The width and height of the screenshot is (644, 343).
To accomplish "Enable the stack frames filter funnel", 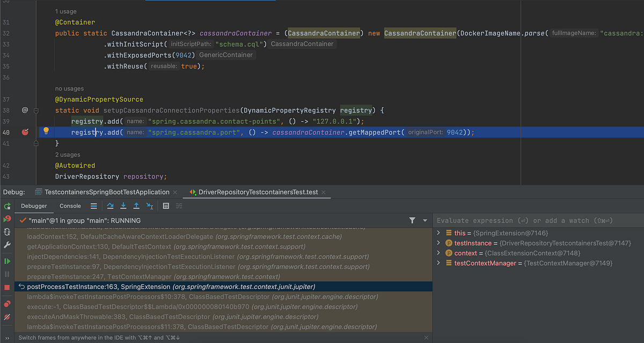I will pos(412,220).
